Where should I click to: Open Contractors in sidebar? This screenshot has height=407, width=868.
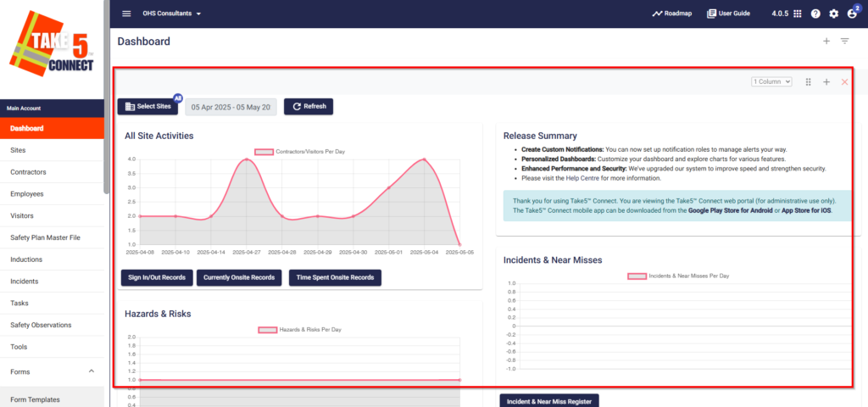(52, 172)
